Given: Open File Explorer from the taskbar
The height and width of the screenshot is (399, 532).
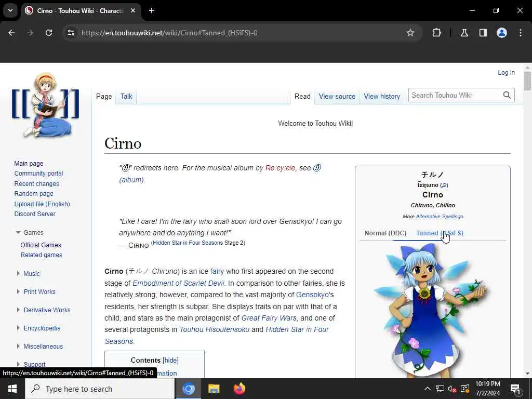Looking at the screenshot, I should pos(214,389).
